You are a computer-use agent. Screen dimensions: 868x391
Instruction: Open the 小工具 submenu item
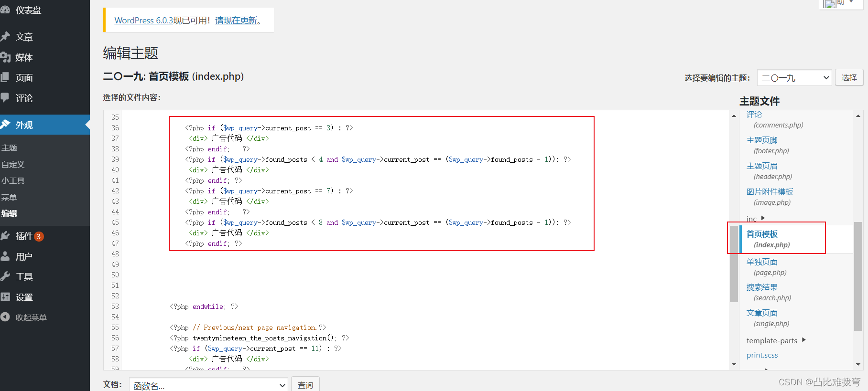(13, 180)
